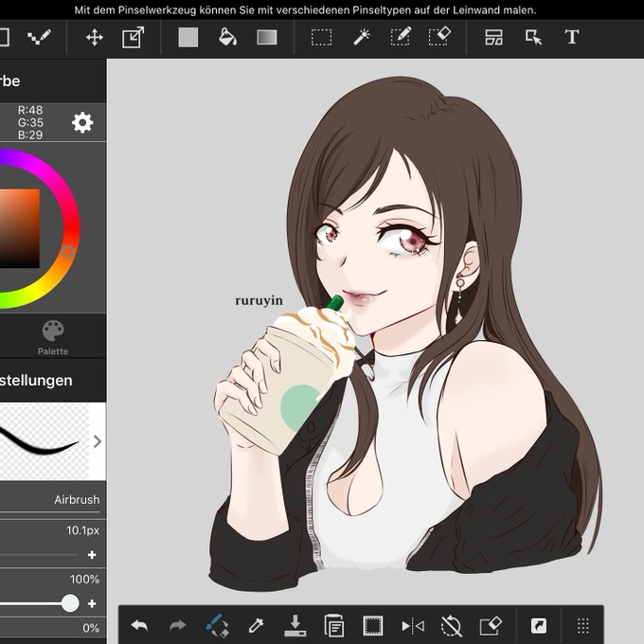The height and width of the screenshot is (644, 644).
Task: Undo the last action
Action: pos(139,626)
